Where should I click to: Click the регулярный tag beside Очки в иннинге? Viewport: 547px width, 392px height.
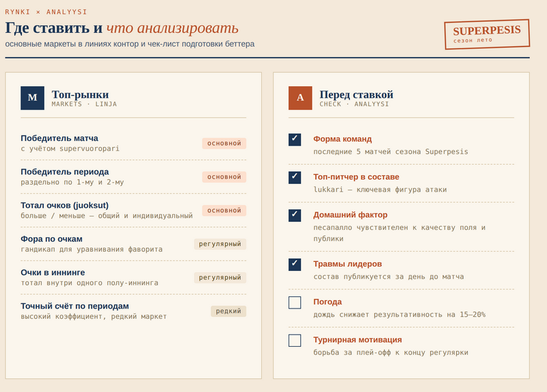coord(220,278)
